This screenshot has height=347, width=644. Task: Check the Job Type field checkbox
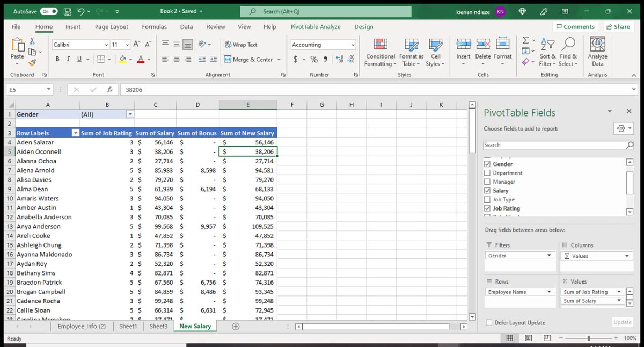click(x=487, y=199)
